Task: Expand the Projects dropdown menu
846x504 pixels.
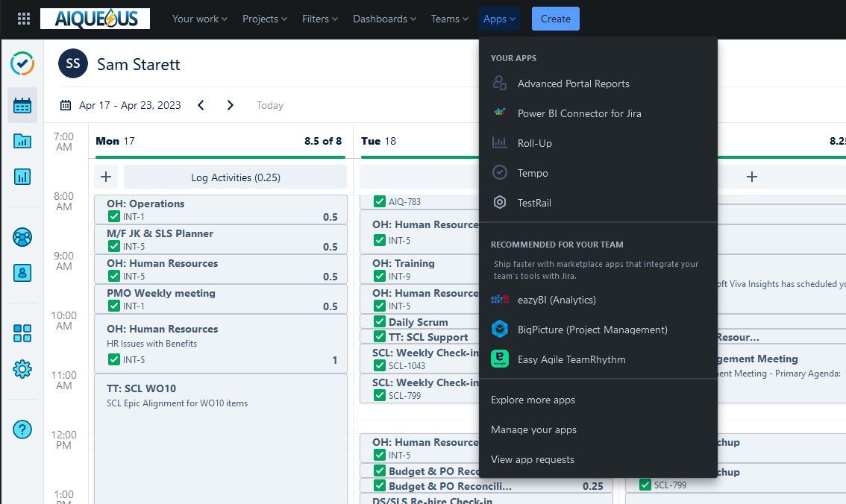Action: click(264, 19)
